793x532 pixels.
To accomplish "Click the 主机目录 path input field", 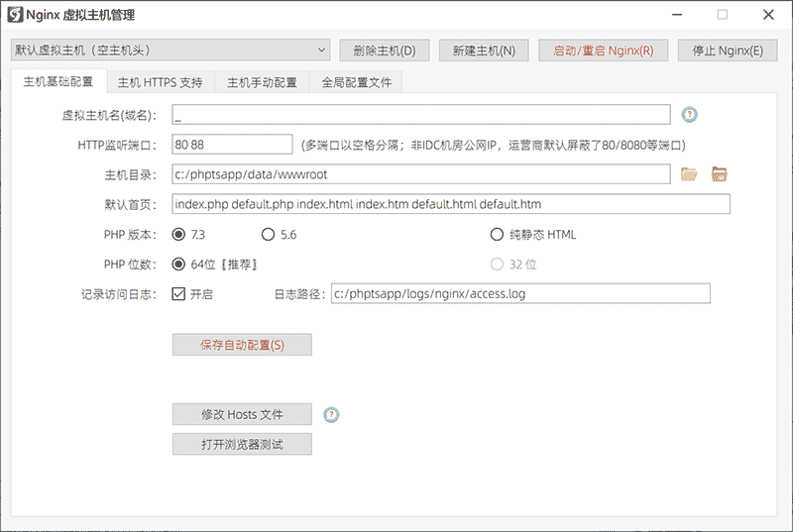I will pyautogui.click(x=420, y=174).
